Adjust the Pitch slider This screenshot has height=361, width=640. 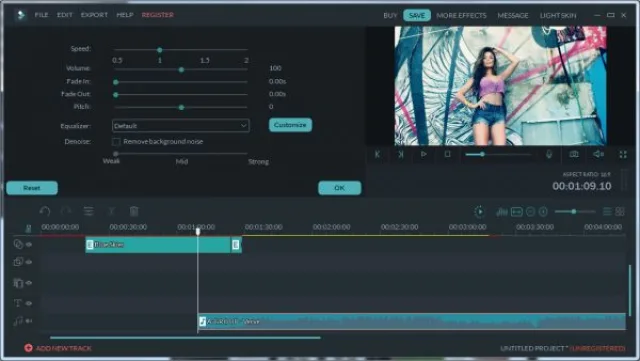(181, 107)
